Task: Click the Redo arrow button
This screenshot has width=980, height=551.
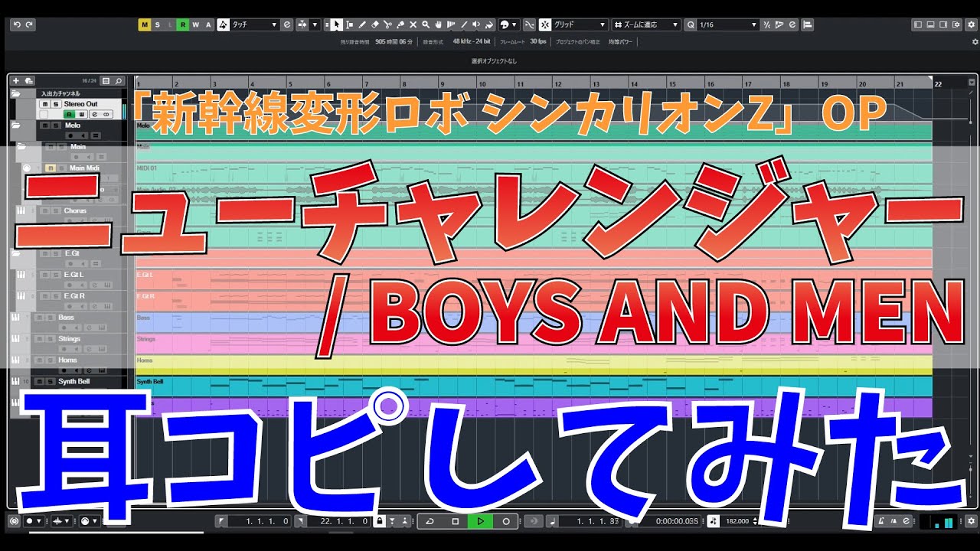Action: point(29,24)
